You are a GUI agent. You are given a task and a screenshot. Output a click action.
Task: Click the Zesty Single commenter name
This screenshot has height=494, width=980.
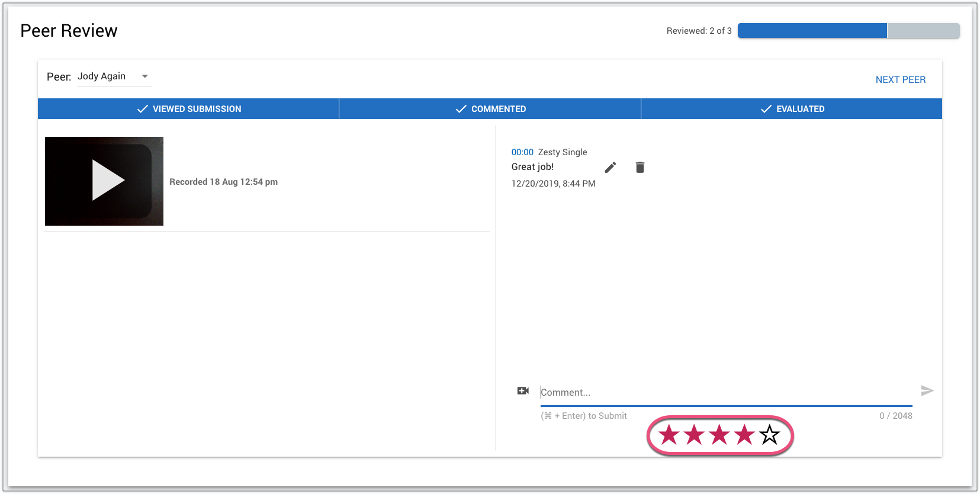point(563,152)
